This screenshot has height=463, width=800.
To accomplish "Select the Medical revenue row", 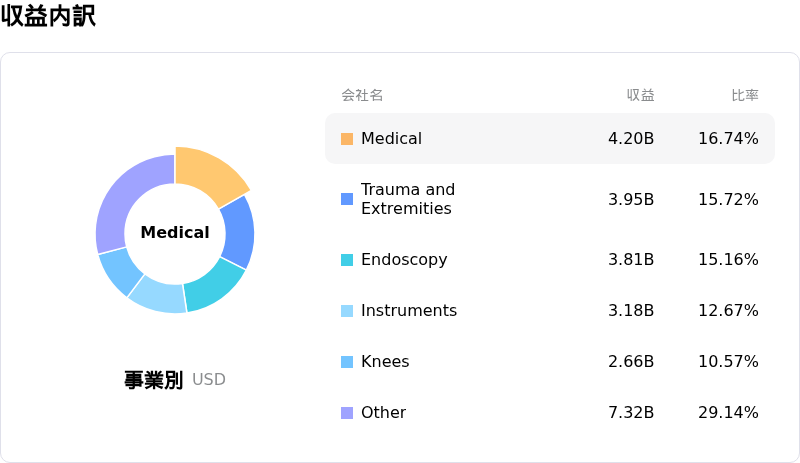I will pyautogui.click(x=550, y=138).
